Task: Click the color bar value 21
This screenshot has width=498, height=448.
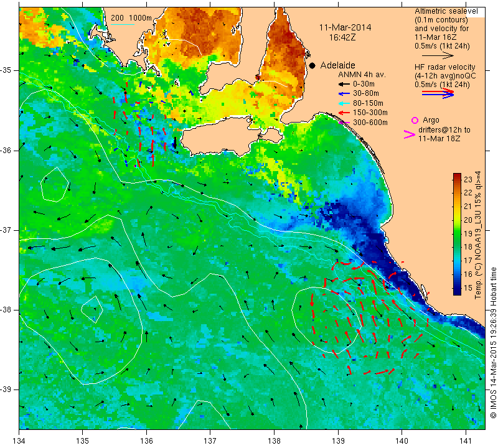Action: (468, 207)
